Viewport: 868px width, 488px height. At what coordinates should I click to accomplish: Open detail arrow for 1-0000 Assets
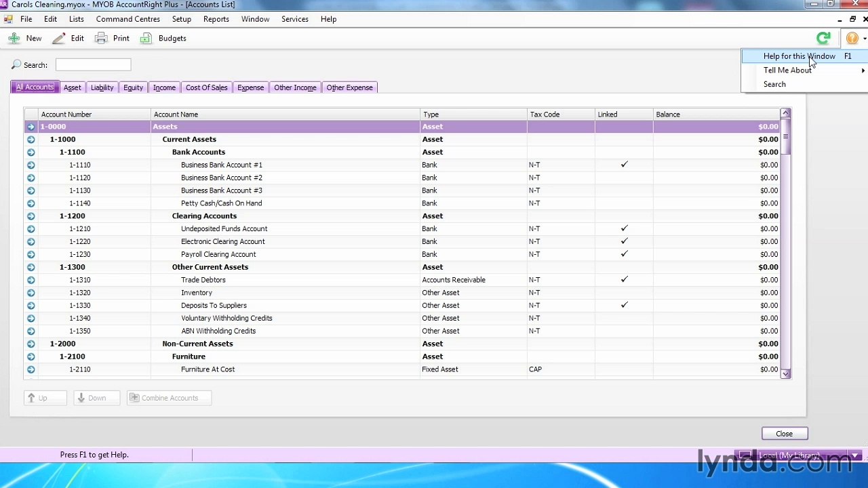(x=31, y=127)
